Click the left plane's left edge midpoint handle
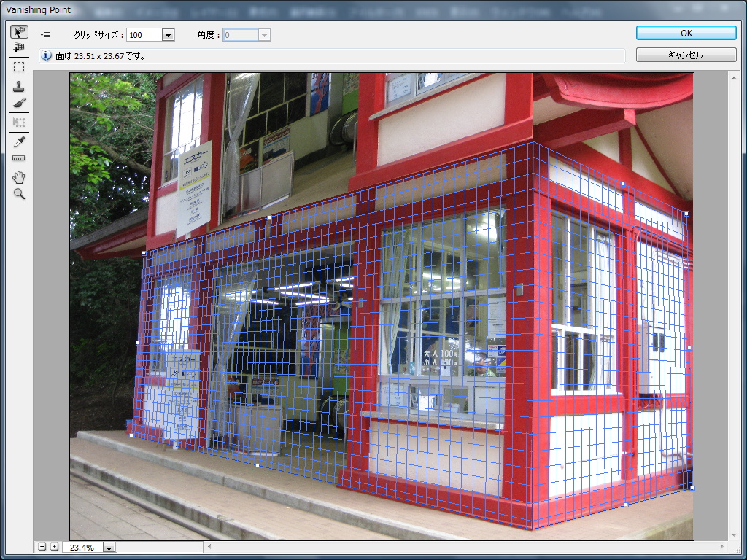Image resolution: width=747 pixels, height=560 pixels. [x=138, y=343]
